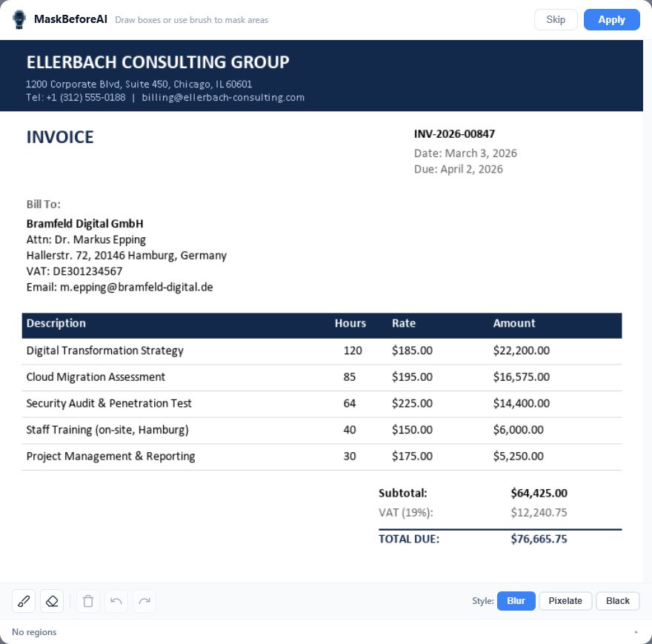652x644 pixels.
Task: Click the Description table header
Action: click(56, 323)
